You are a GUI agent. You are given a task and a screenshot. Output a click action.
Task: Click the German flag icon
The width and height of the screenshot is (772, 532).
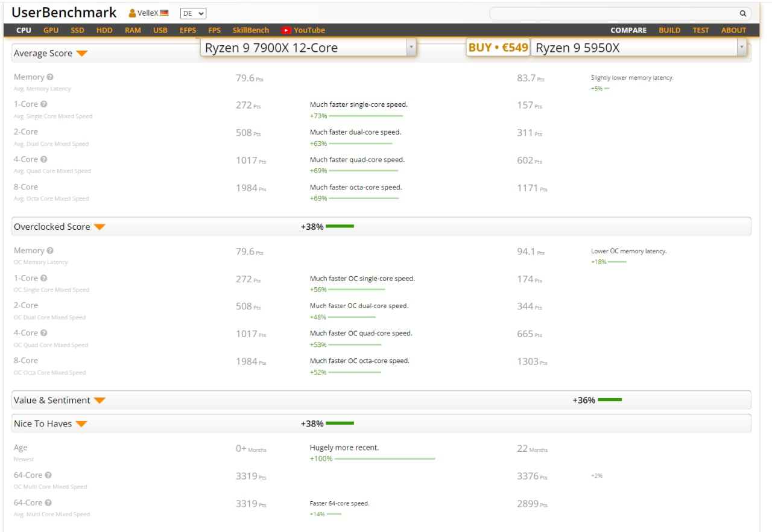164,13
